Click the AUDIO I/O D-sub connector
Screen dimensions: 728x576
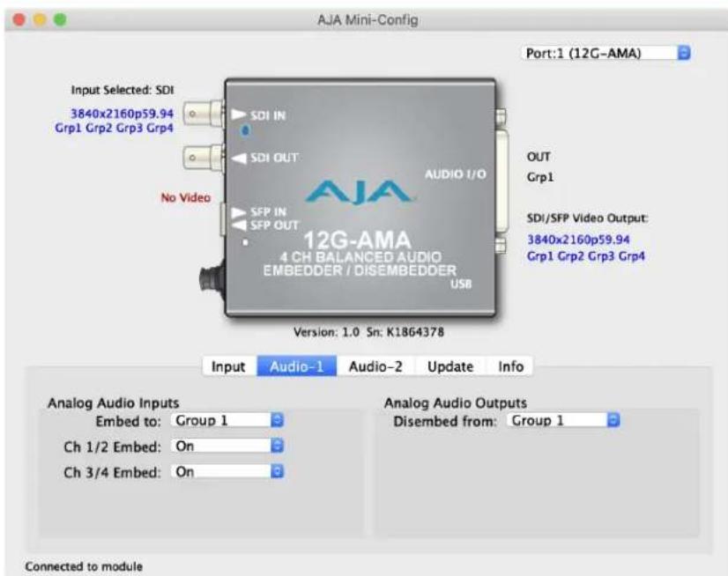click(x=501, y=181)
